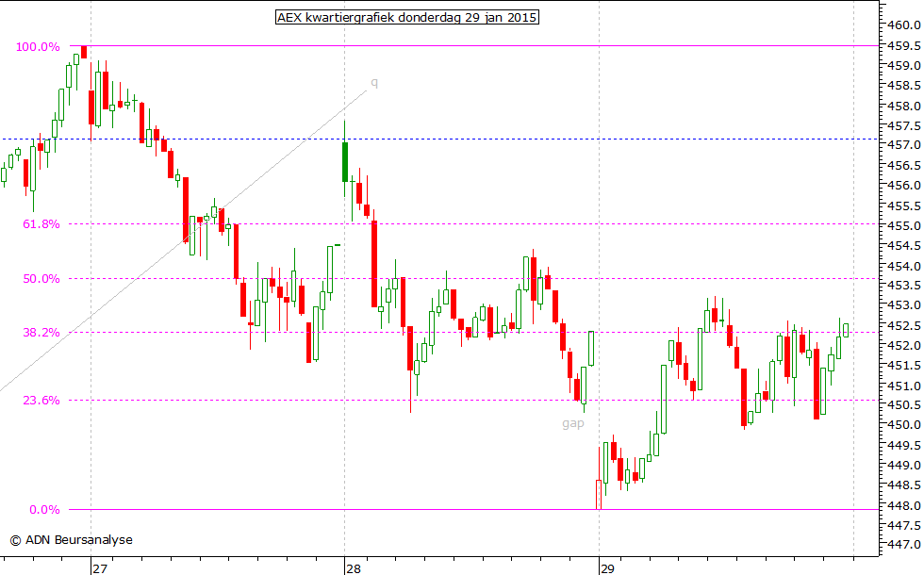This screenshot has width=924, height=575.
Task: Click the 456.5 price axis value
Action: tap(904, 166)
